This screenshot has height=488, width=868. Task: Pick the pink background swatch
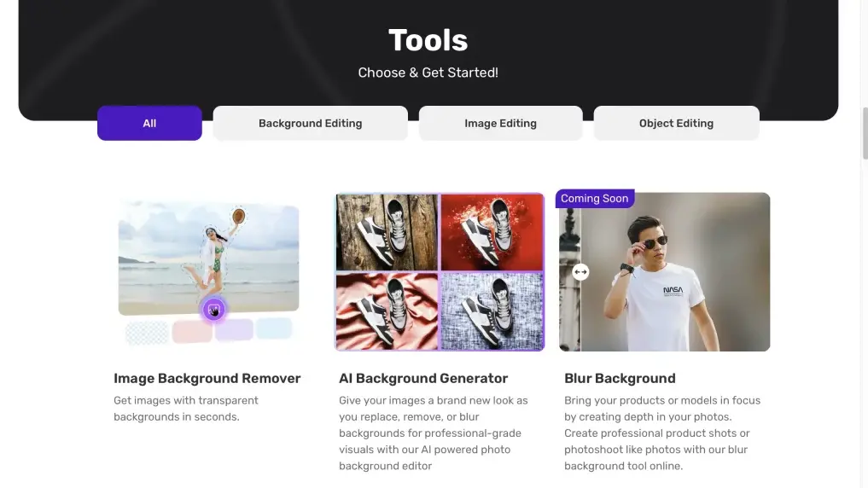pyautogui.click(x=192, y=331)
